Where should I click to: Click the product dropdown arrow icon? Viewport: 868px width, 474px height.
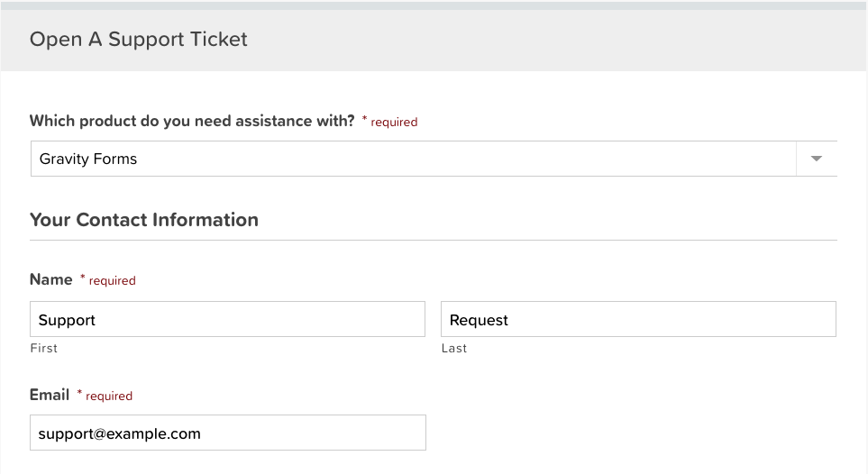817,159
